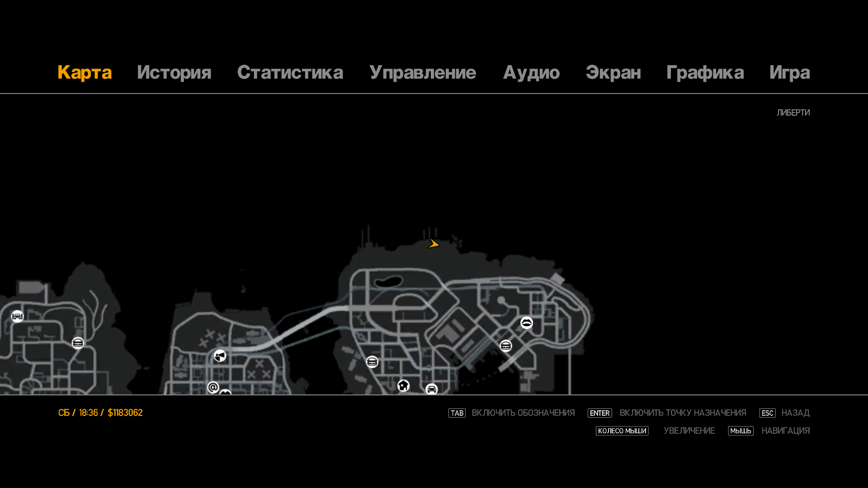Select the strip club lips icon
Image resolution: width=868 pixels, height=488 pixels.
527,323
